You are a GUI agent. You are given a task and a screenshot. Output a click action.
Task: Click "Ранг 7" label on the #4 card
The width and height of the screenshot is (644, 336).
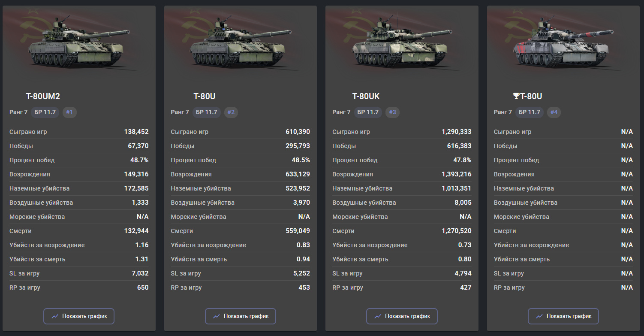pyautogui.click(x=503, y=112)
